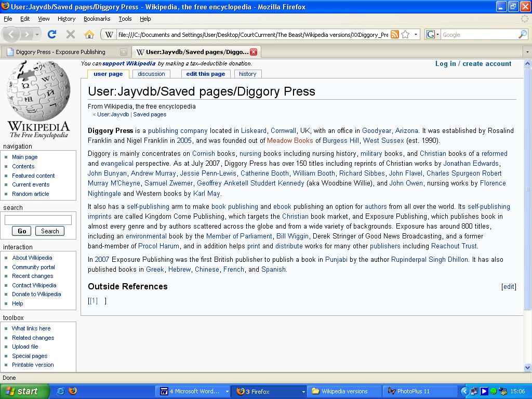Click the Log in / create account link
The image size is (532, 399).
click(473, 64)
